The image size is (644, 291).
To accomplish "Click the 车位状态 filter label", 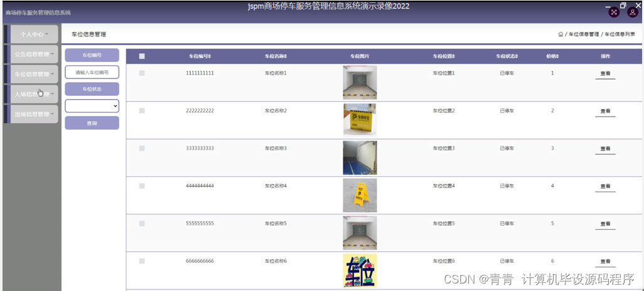I will point(92,89).
